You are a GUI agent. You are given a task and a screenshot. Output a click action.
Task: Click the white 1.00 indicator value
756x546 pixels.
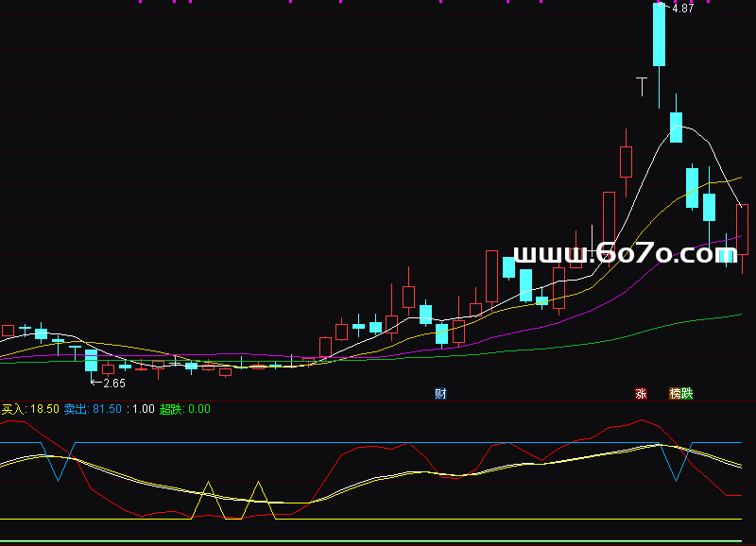coord(143,409)
